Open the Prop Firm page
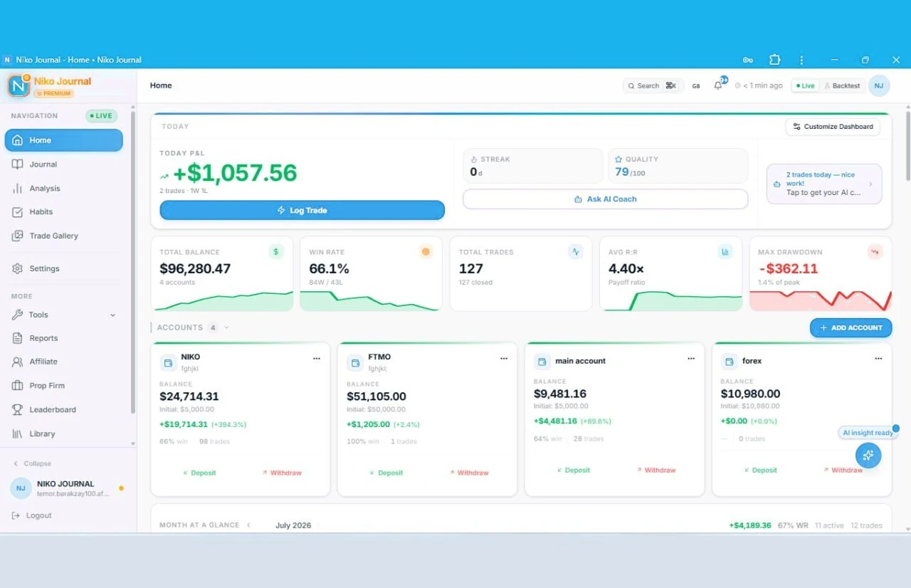Viewport: 911px width, 588px height. pyautogui.click(x=64, y=386)
